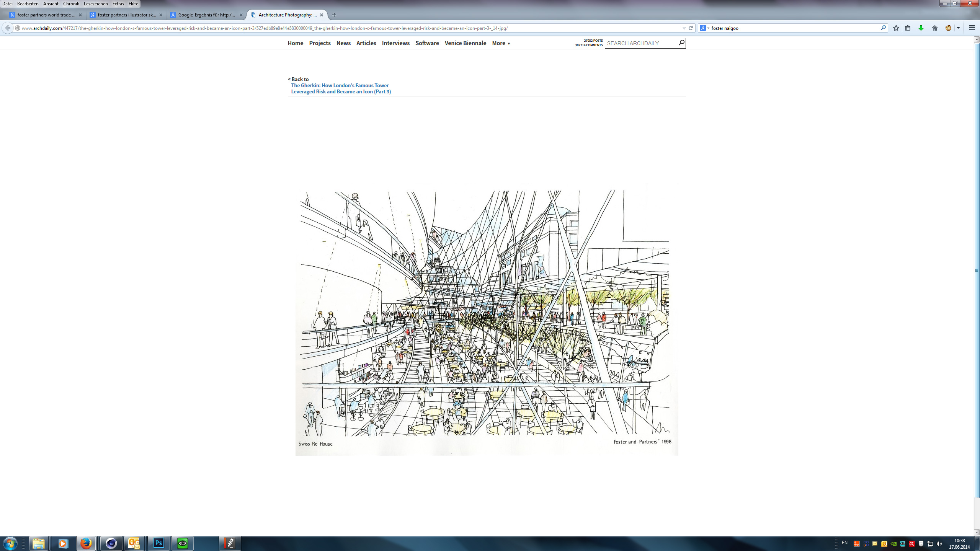980x551 pixels.
Task: Open the Google search engine selector dropdown
Action: point(708,28)
